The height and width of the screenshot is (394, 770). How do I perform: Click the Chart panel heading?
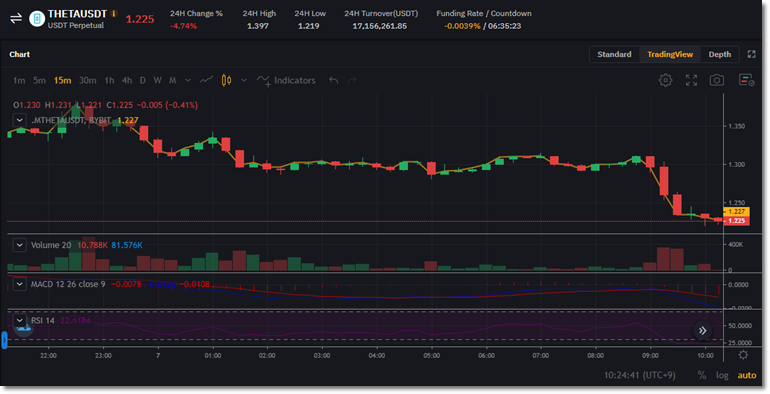[x=20, y=54]
